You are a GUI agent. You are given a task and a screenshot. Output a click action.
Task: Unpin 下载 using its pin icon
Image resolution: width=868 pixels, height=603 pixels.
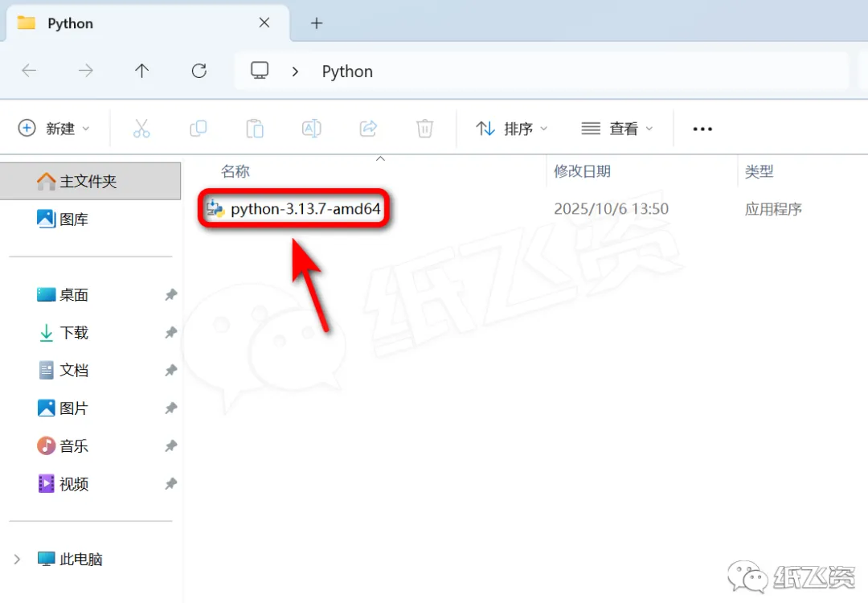(171, 332)
